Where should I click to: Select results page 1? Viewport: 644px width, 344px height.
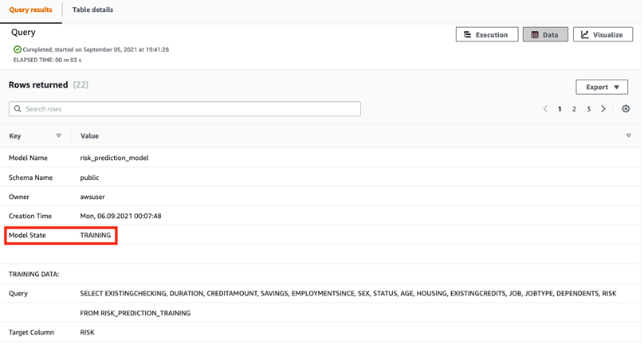point(560,109)
